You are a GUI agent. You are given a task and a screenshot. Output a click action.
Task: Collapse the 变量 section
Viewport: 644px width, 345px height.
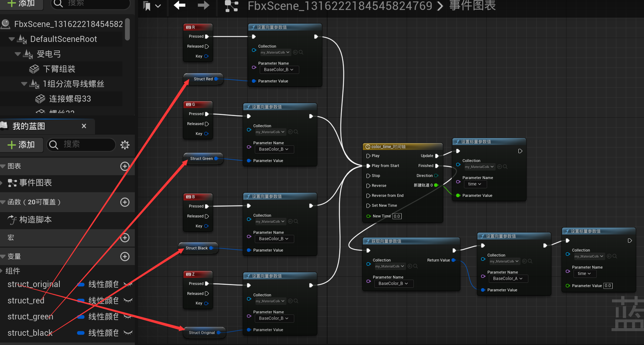pyautogui.click(x=3, y=257)
